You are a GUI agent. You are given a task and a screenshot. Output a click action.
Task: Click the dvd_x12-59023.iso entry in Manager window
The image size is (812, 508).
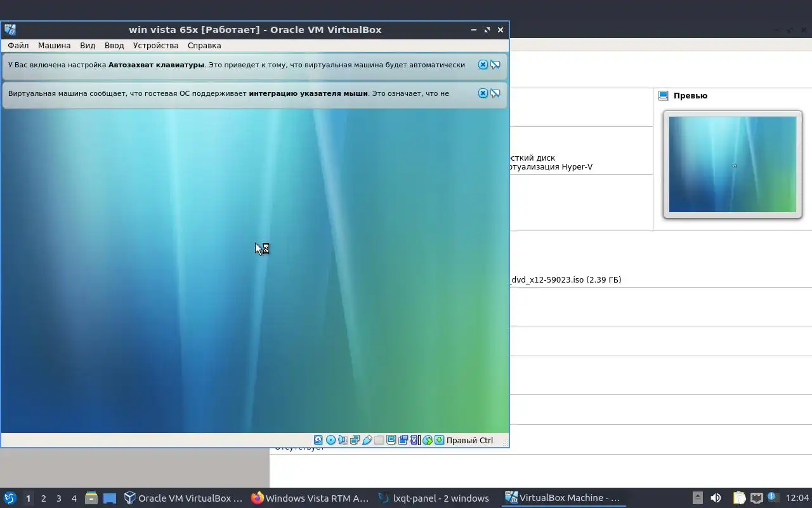pos(565,280)
